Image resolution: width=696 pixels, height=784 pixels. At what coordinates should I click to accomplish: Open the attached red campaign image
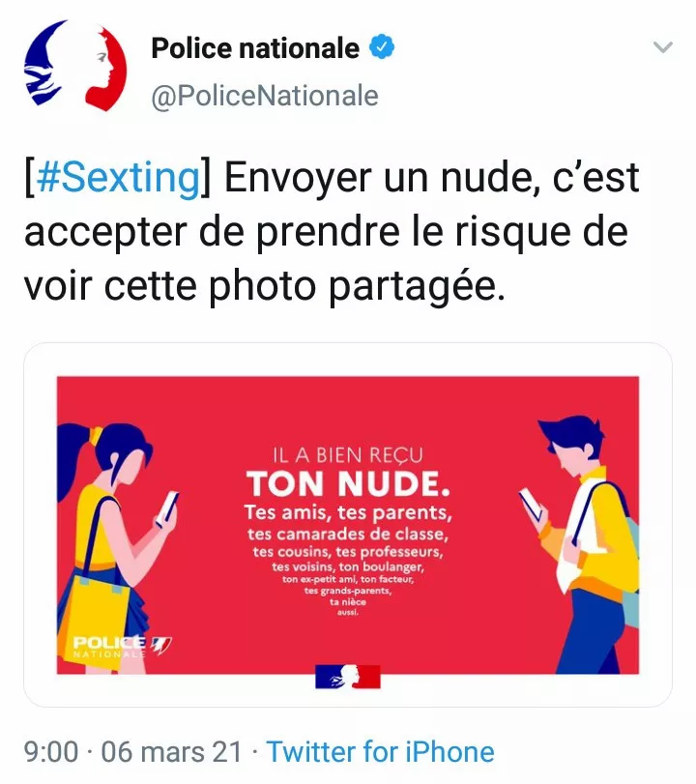tap(348, 525)
